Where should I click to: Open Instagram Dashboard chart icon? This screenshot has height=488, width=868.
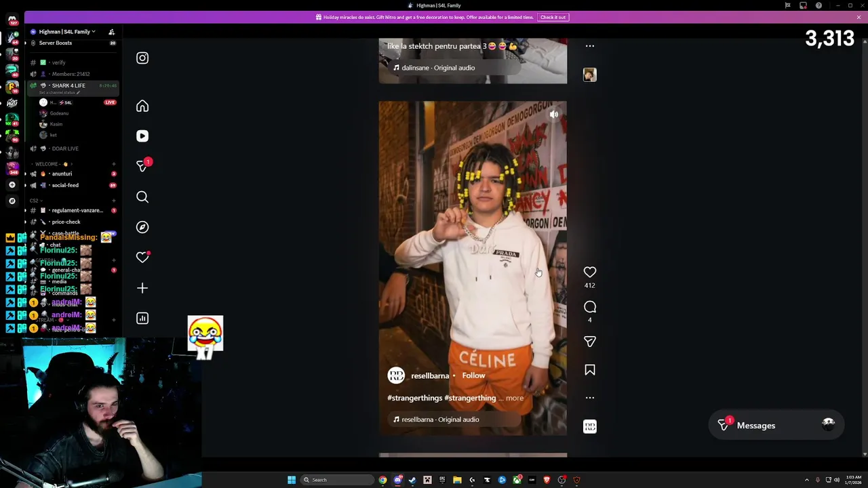coord(142,319)
